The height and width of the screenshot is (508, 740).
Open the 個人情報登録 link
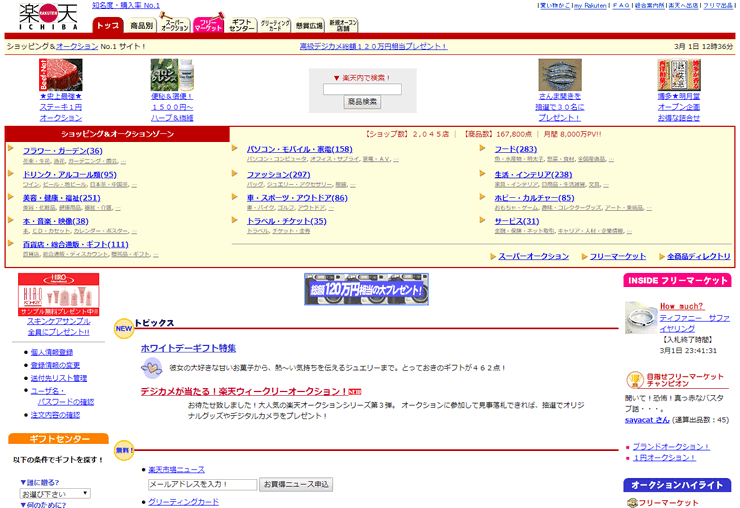coord(52,352)
